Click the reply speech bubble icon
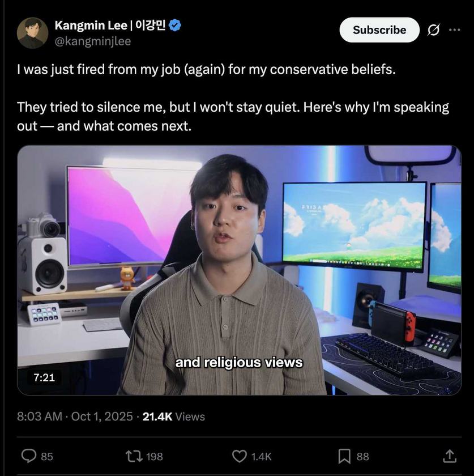Image resolution: width=474 pixels, height=476 pixels. [28, 456]
